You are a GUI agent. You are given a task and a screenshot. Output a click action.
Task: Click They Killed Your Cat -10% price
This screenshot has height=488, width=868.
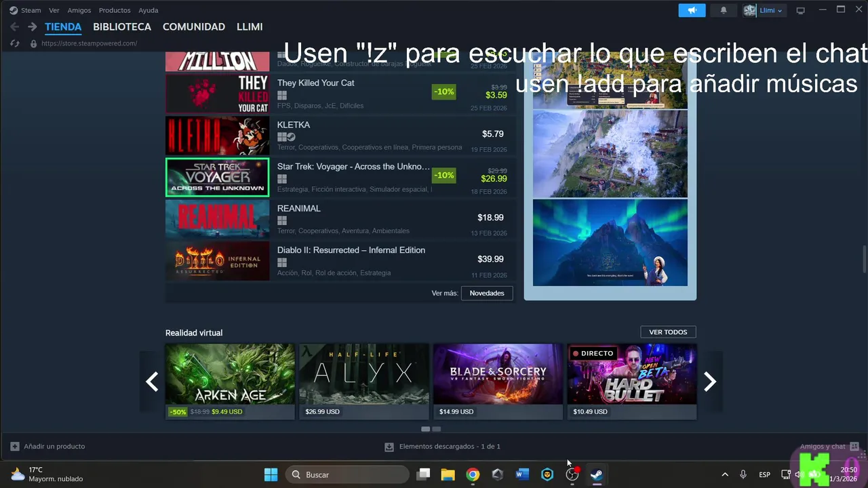pyautogui.click(x=443, y=91)
